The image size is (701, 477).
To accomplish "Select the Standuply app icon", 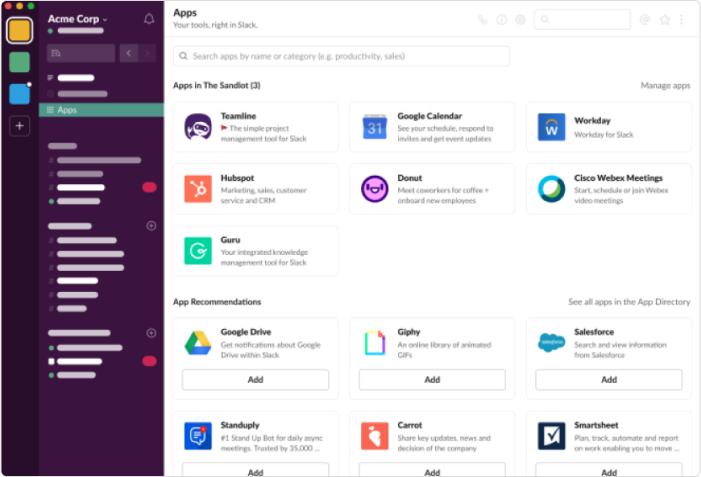I will (x=198, y=436).
